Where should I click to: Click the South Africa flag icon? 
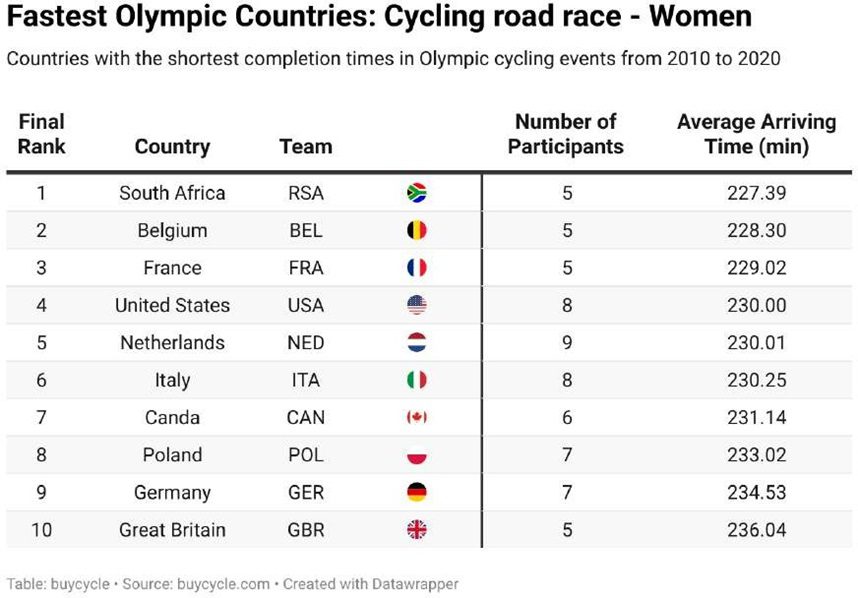click(417, 193)
